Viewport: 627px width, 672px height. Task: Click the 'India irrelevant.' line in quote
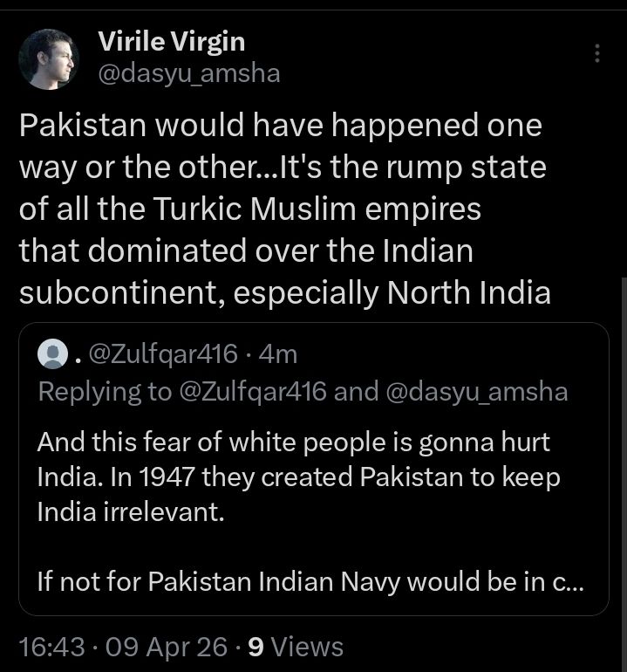pyautogui.click(x=131, y=511)
